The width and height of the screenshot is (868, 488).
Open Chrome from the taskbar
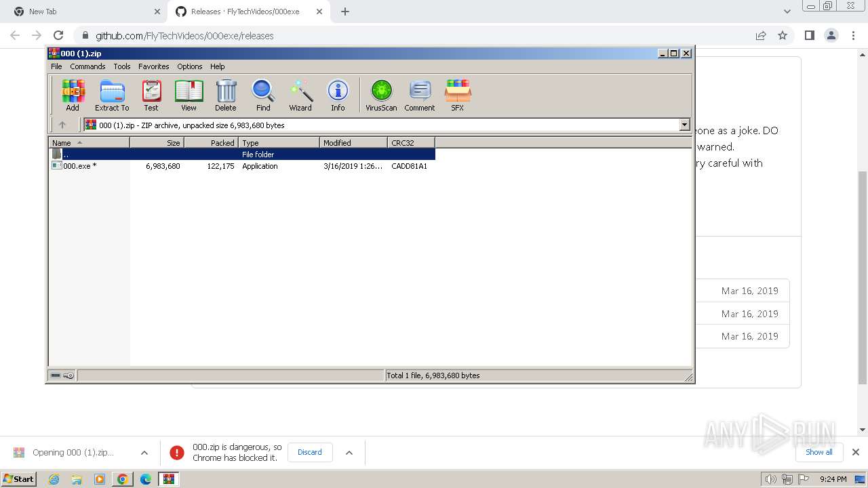tap(123, 479)
